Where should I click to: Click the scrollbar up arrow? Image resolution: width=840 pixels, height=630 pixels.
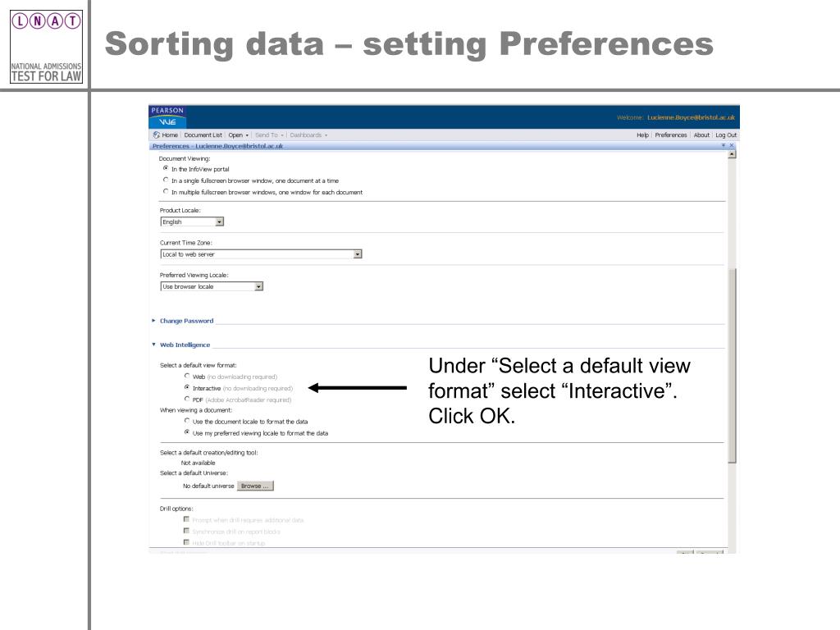click(x=732, y=155)
